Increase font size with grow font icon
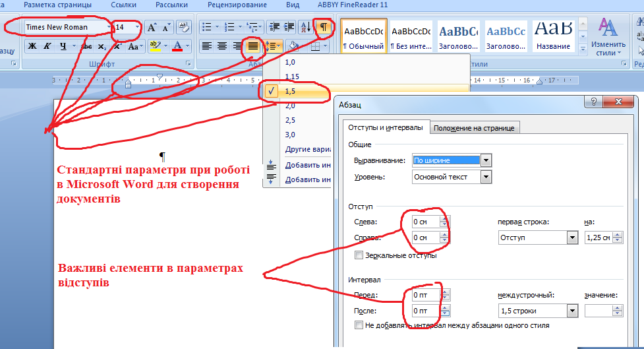The height and width of the screenshot is (349, 644). point(152,28)
